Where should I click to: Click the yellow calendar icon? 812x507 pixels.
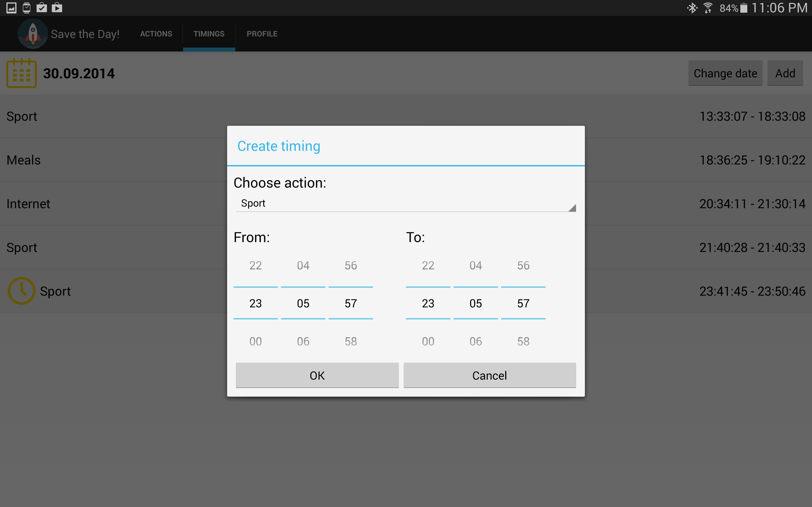coord(22,73)
